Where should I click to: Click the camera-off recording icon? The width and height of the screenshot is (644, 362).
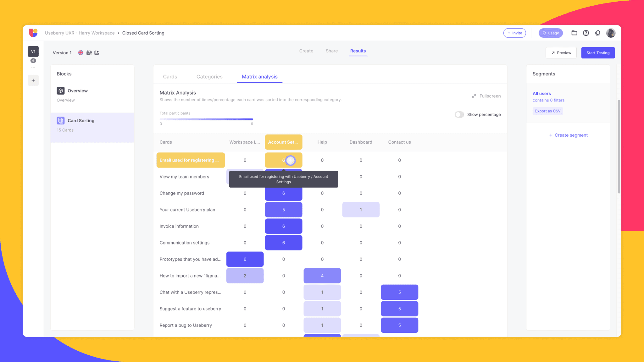click(89, 53)
